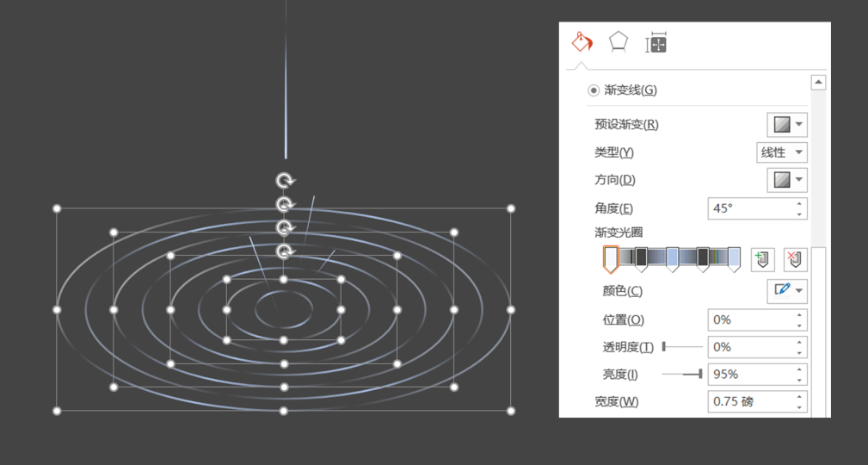Click the lowest rotation handle on canvas
Screen dimensions: 868x465
tap(285, 251)
